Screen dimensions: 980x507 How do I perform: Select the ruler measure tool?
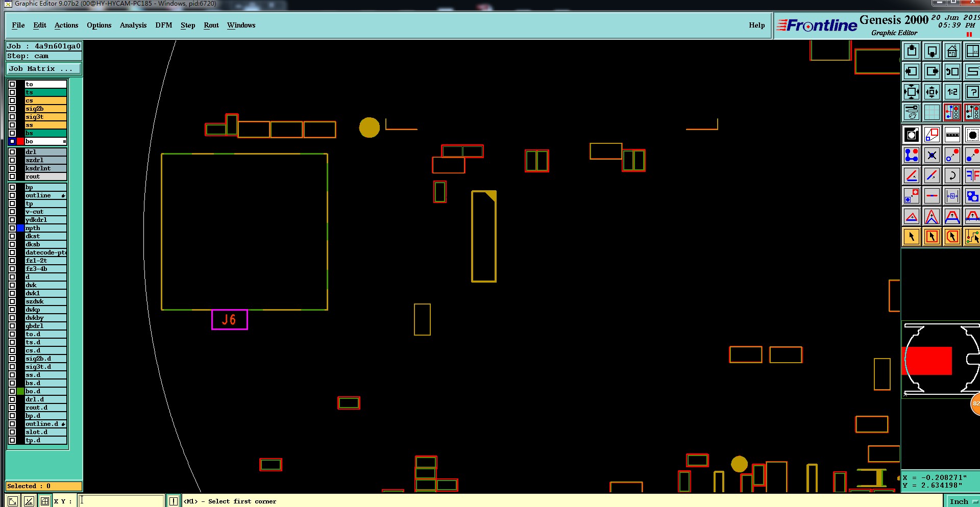(x=952, y=135)
